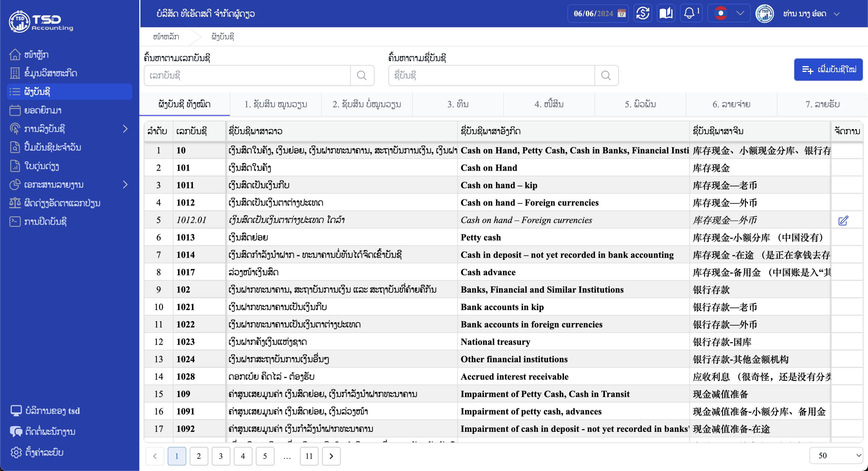Select the all accounts tab
This screenshot has width=868, height=471.
(185, 104)
